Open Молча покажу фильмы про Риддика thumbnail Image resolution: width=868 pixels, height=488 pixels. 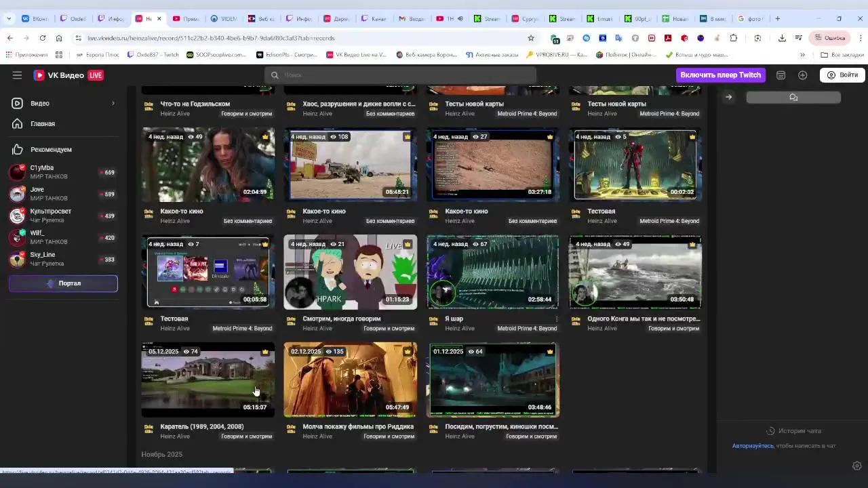tap(351, 380)
